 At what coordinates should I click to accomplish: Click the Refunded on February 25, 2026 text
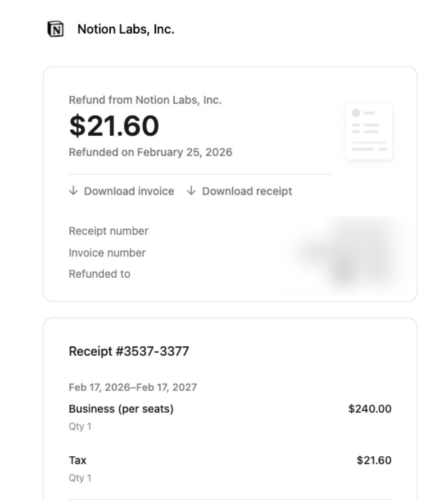[x=150, y=152]
